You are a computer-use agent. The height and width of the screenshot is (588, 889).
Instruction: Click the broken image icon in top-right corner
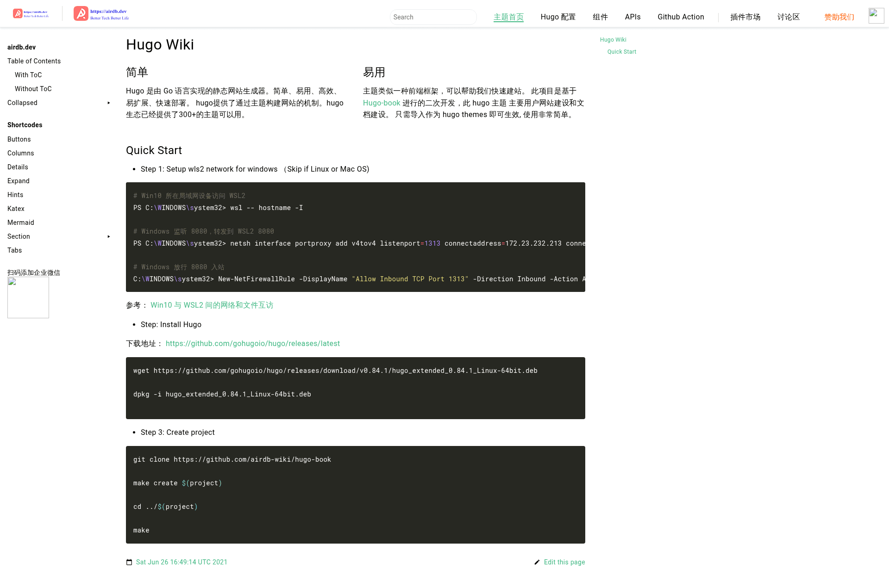(x=876, y=16)
